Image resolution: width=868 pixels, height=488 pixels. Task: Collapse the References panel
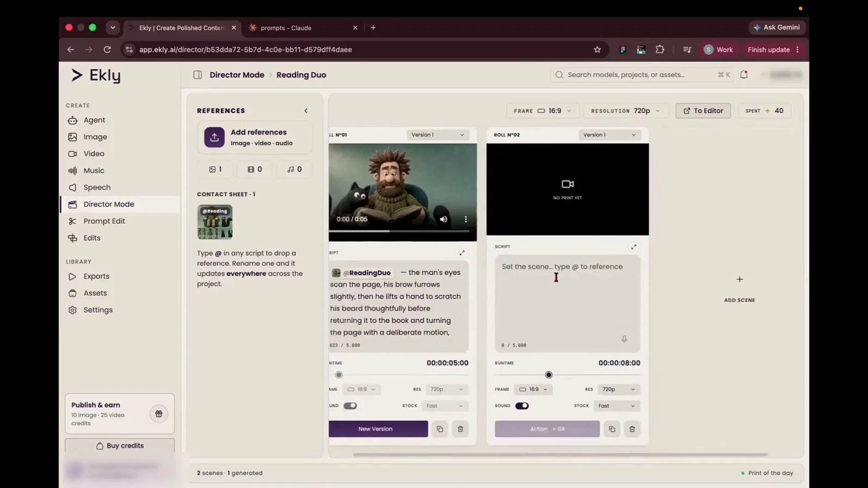click(306, 111)
